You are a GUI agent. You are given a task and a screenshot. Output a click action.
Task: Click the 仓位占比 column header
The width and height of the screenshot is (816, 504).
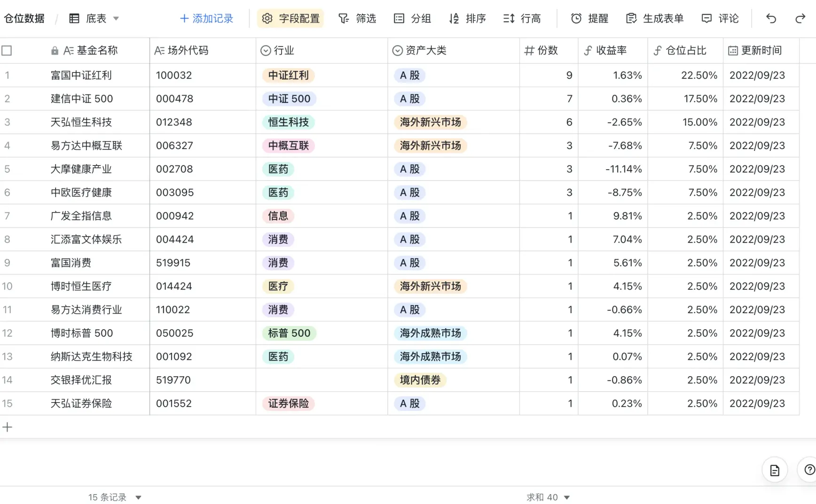tap(685, 50)
